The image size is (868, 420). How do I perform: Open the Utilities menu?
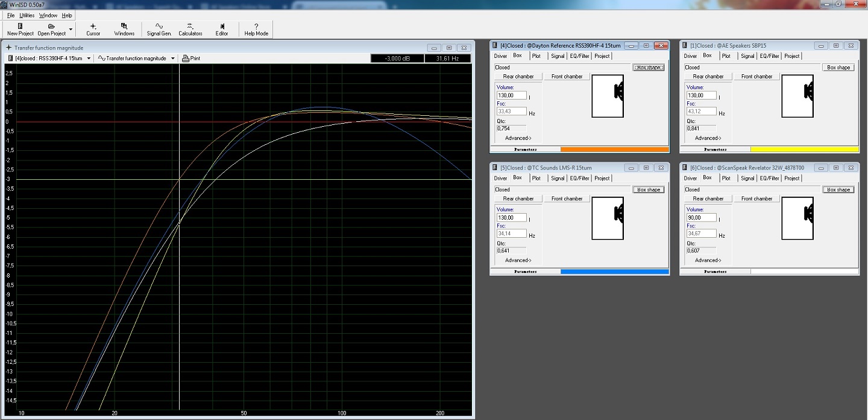[x=27, y=15]
